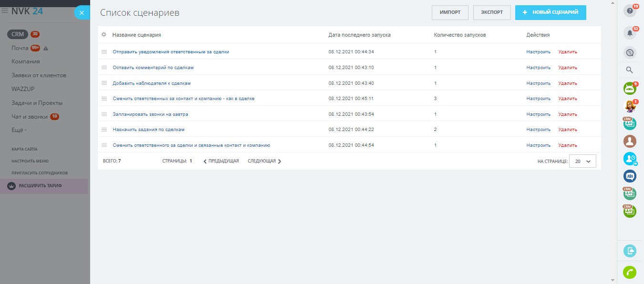Open the green phone call button
This screenshot has height=284, width=644.
630,272
